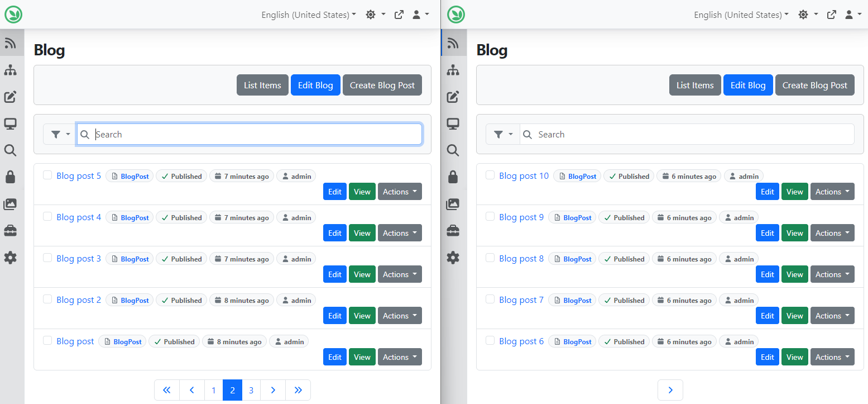Open the media library sidebar icon in left window
The image size is (868, 404).
coord(10,204)
